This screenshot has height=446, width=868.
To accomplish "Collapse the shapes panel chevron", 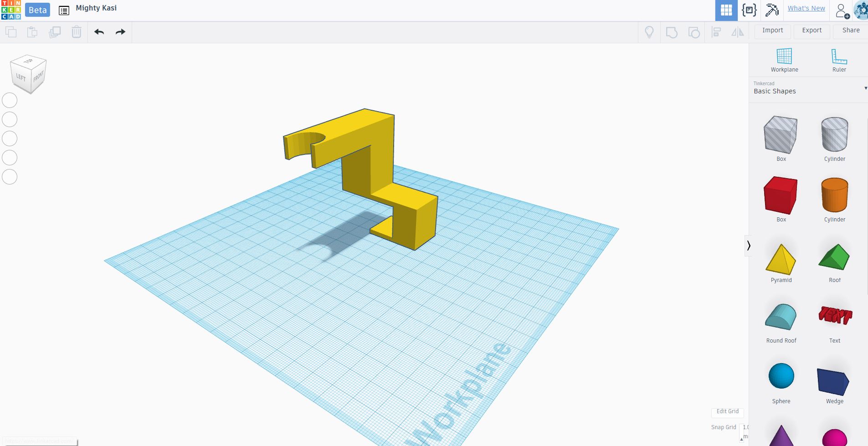I will coord(748,246).
